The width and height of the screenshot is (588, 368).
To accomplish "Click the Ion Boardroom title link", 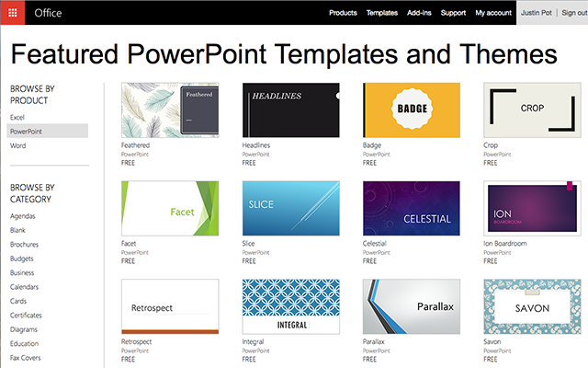I will pos(505,243).
